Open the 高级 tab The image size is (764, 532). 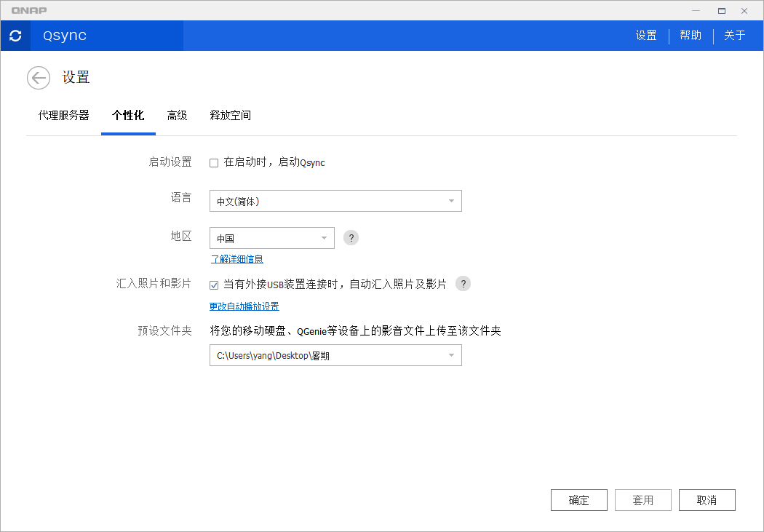[177, 116]
